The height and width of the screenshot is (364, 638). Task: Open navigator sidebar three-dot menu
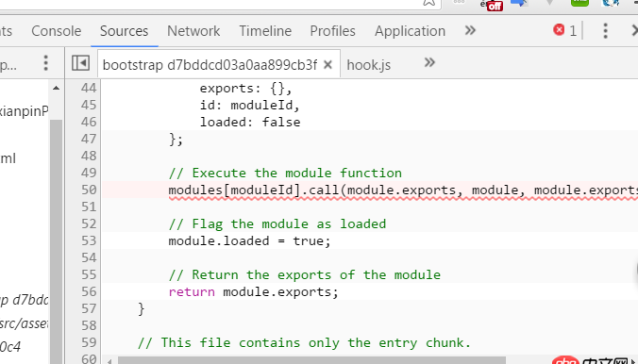[45, 63]
